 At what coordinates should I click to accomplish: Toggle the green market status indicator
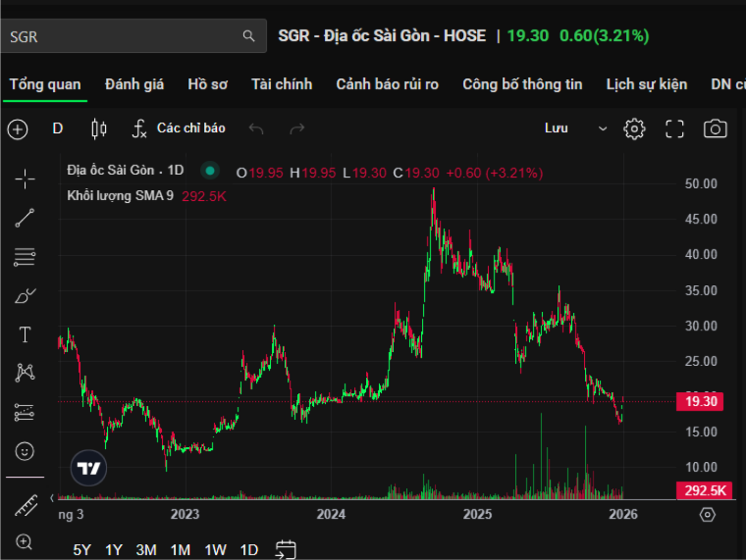(208, 172)
